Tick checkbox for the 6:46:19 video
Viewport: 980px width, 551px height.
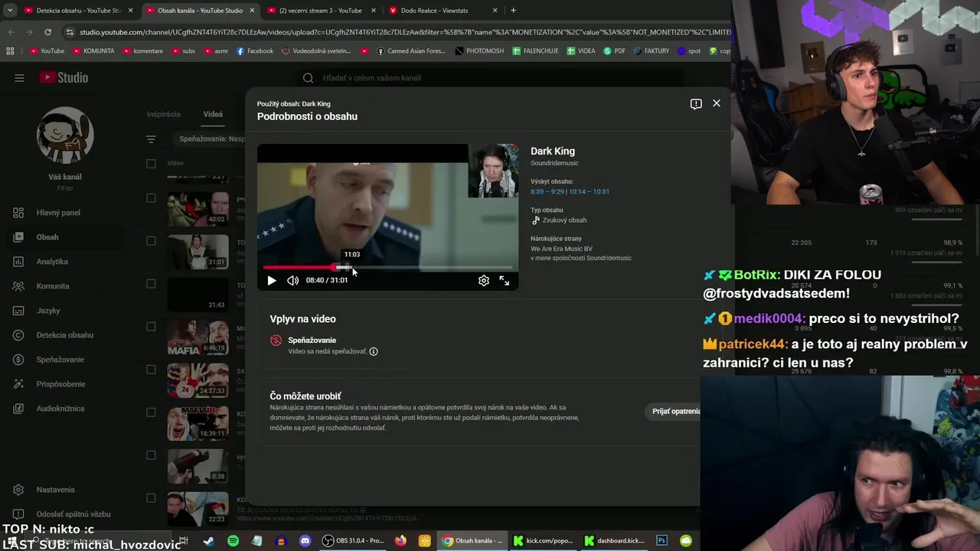[151, 327]
